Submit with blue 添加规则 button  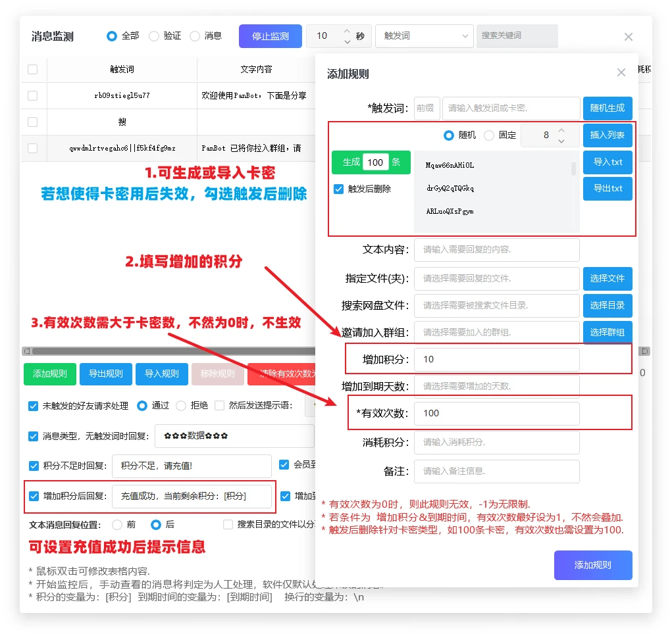pyautogui.click(x=592, y=565)
